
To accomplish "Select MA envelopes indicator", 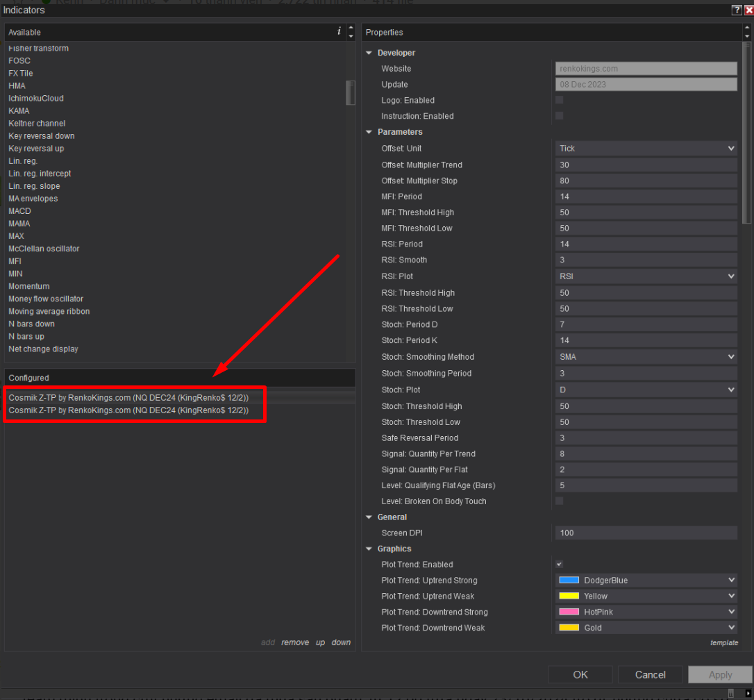I will 33,198.
